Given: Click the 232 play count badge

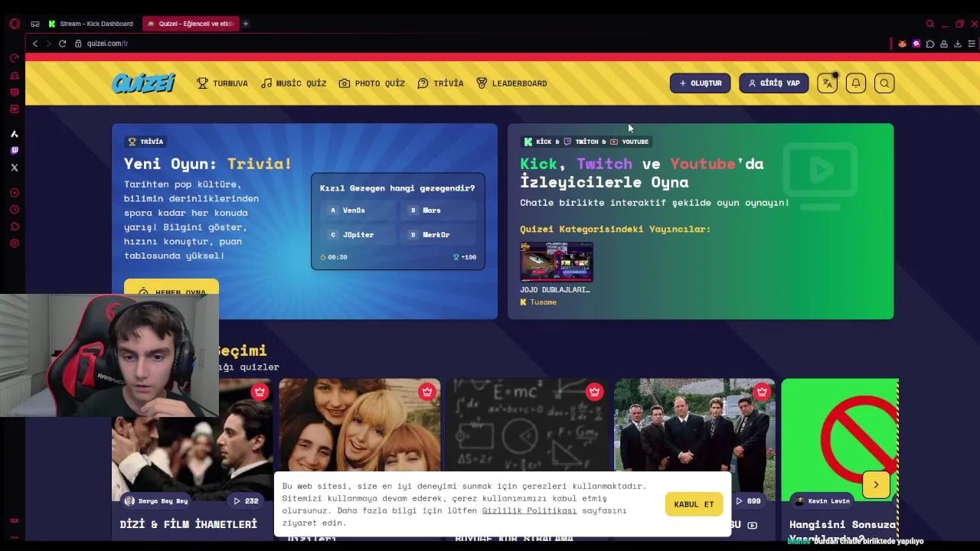Looking at the screenshot, I should pos(246,501).
